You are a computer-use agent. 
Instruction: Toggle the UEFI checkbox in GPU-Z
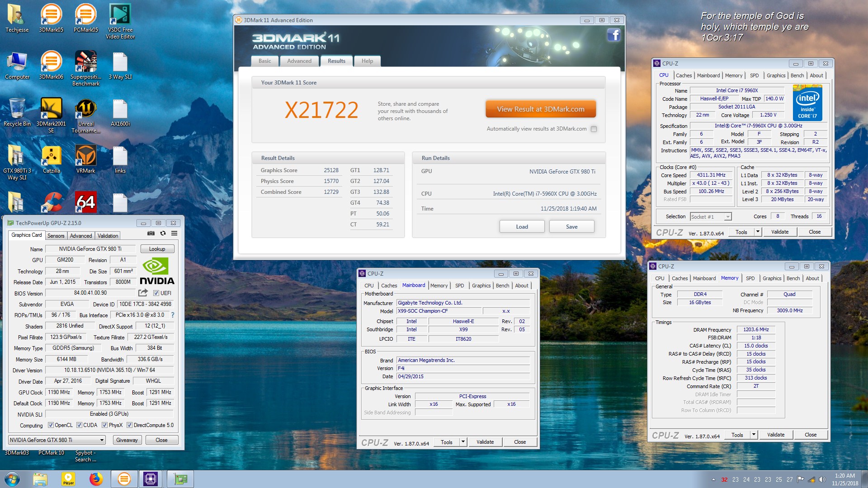(x=156, y=293)
